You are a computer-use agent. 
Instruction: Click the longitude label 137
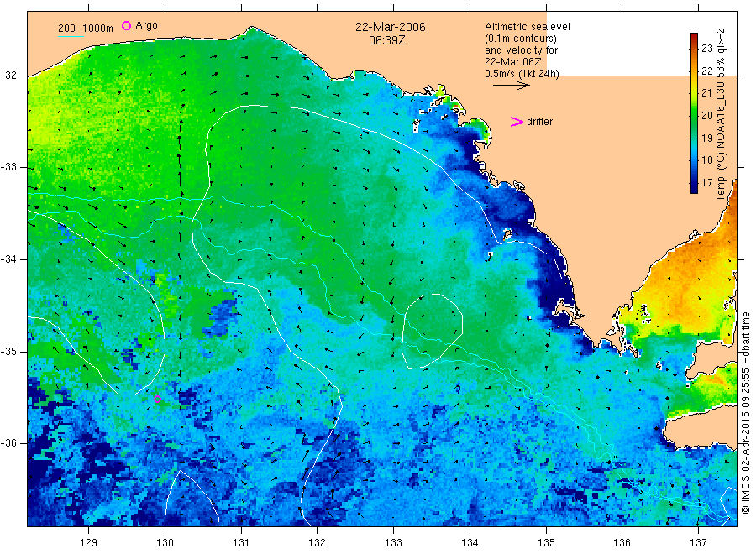coord(698,543)
